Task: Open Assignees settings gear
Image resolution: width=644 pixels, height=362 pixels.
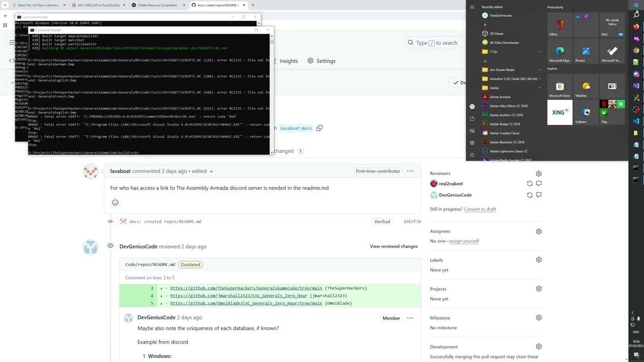Action: click(x=539, y=232)
